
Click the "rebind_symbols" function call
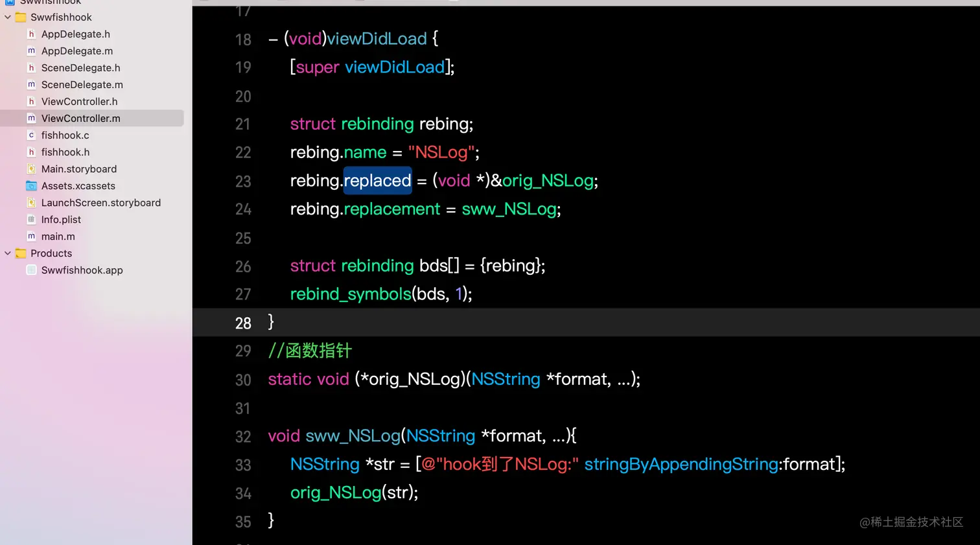(x=351, y=294)
